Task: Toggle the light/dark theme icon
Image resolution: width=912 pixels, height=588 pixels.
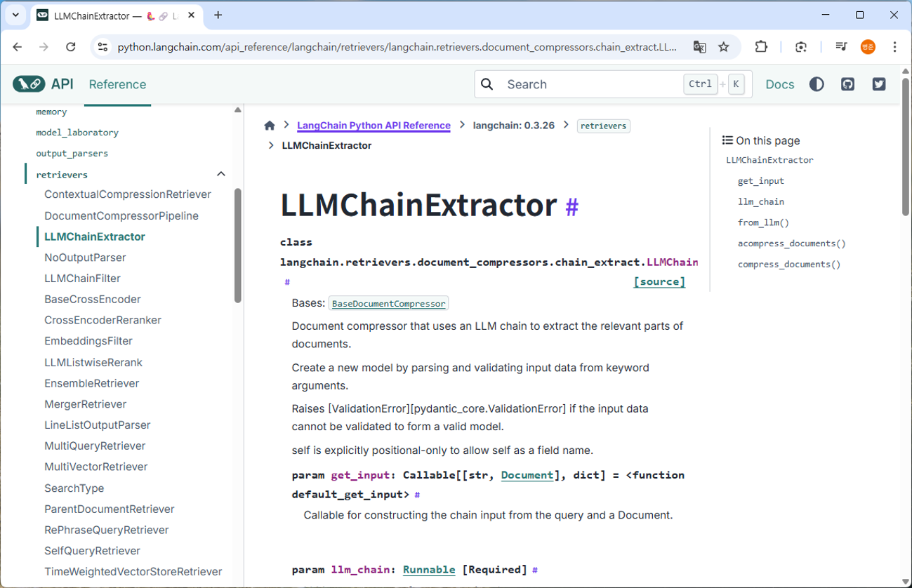Action: point(817,84)
